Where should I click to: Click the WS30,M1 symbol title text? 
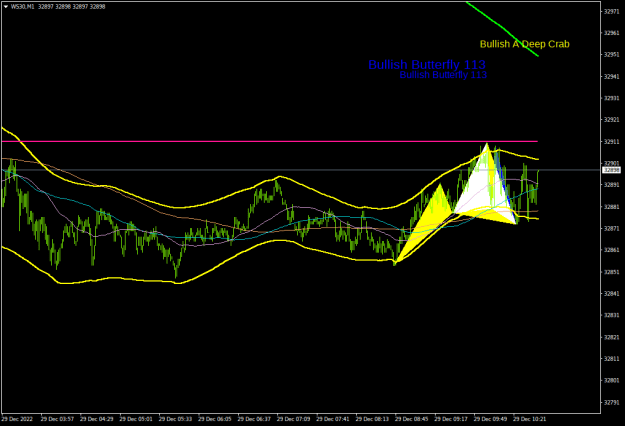23,6
